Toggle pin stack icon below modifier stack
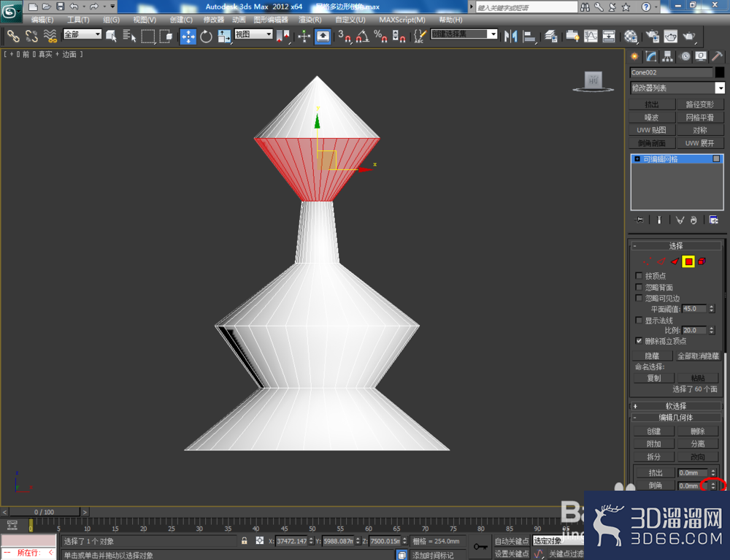Image resolution: width=730 pixels, height=560 pixels. pos(639,220)
